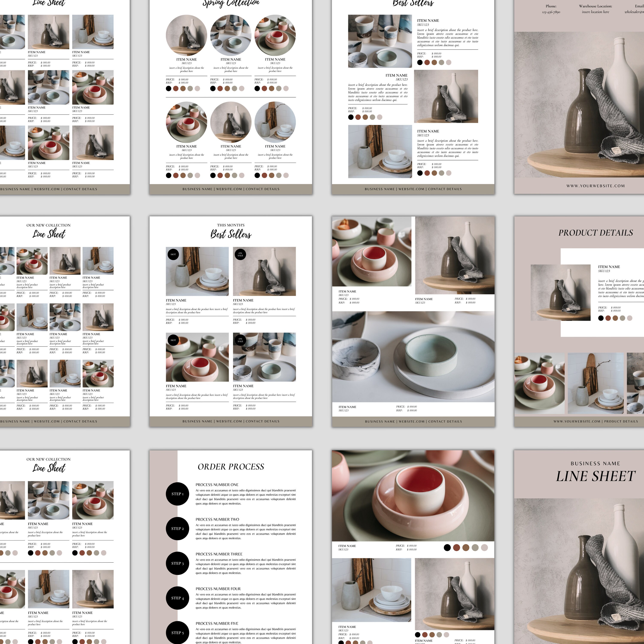This screenshot has width=644, height=644.
Task: Click the HOT badge on the white bowls photo
Action: coord(173,254)
